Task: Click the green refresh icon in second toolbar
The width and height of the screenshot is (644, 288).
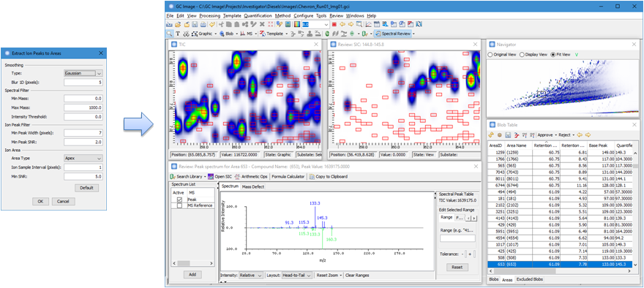Action: pyautogui.click(x=327, y=34)
